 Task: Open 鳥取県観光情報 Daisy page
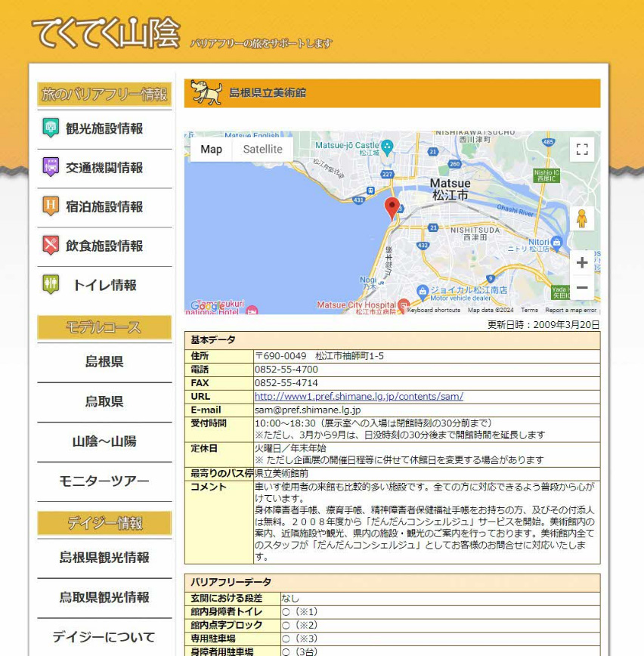click(x=104, y=597)
